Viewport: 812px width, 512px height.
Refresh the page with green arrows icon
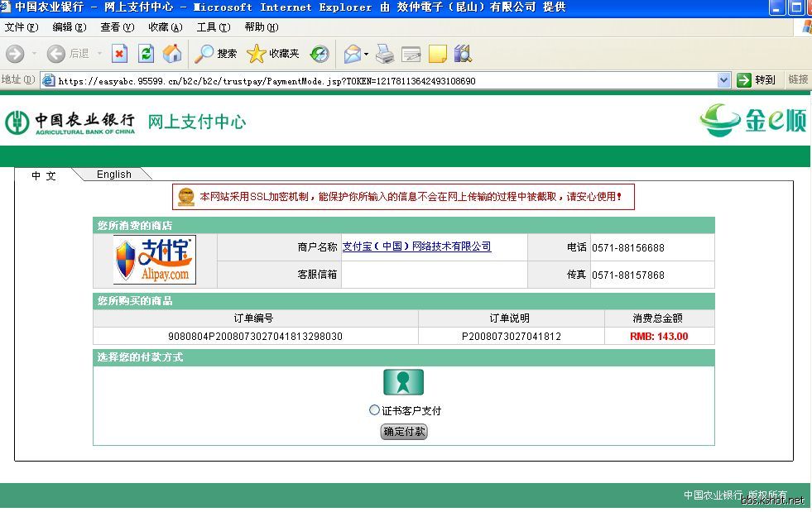tap(146, 53)
